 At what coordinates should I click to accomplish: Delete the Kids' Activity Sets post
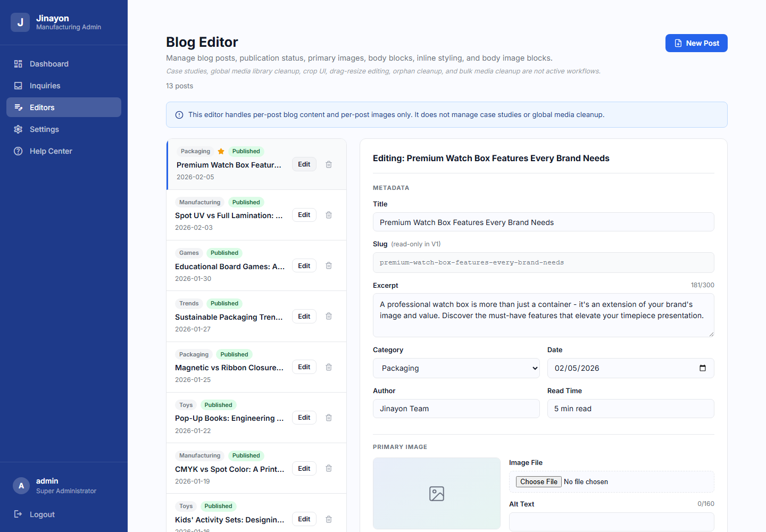point(329,519)
